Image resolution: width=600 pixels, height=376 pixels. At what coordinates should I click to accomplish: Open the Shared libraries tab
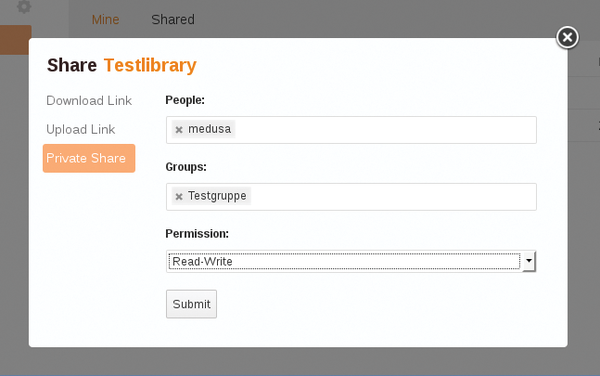(x=173, y=20)
